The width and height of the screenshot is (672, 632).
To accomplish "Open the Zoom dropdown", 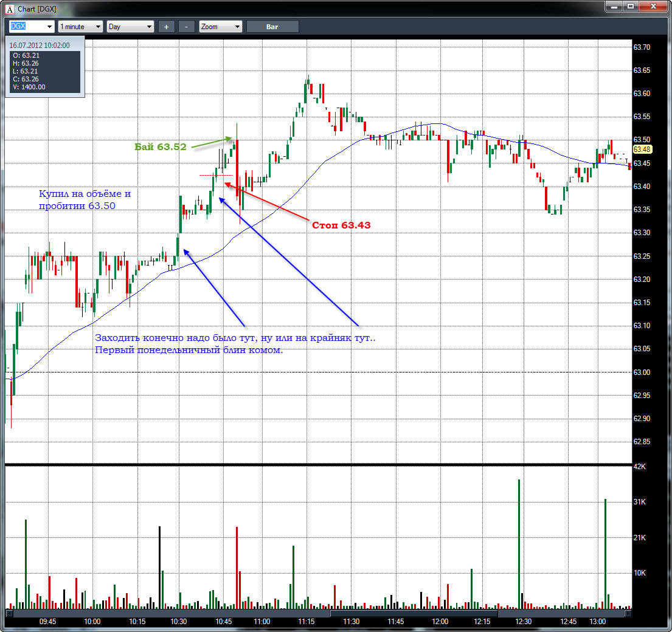I will (x=220, y=27).
